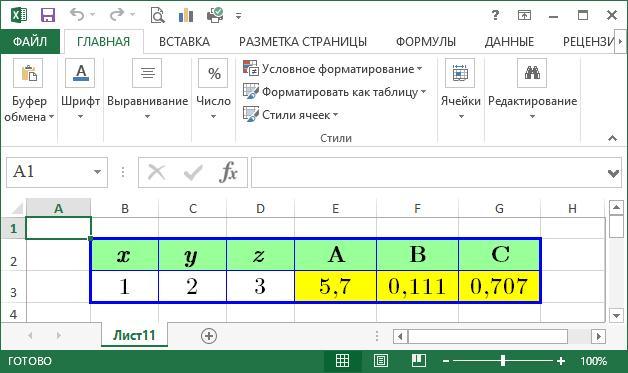Click the Save floppy disk icon
Image resolution: width=628 pixels, height=373 pixels.
click(48, 15)
